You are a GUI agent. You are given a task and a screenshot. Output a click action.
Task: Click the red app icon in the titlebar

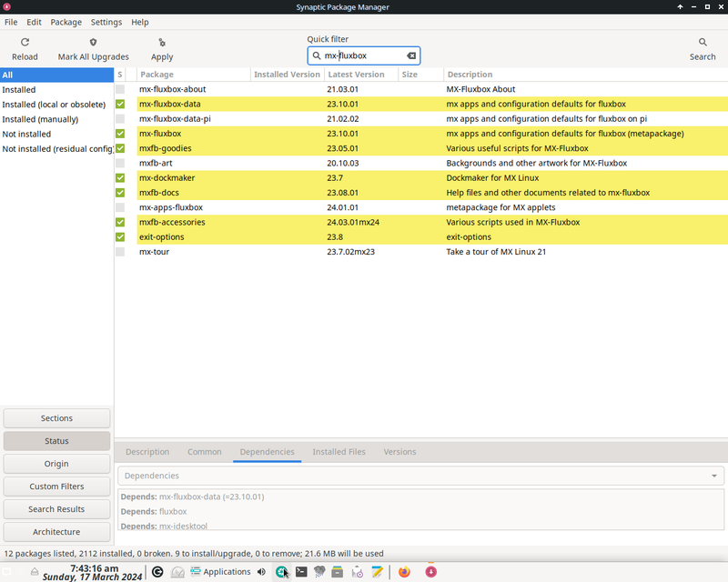(x=6, y=7)
